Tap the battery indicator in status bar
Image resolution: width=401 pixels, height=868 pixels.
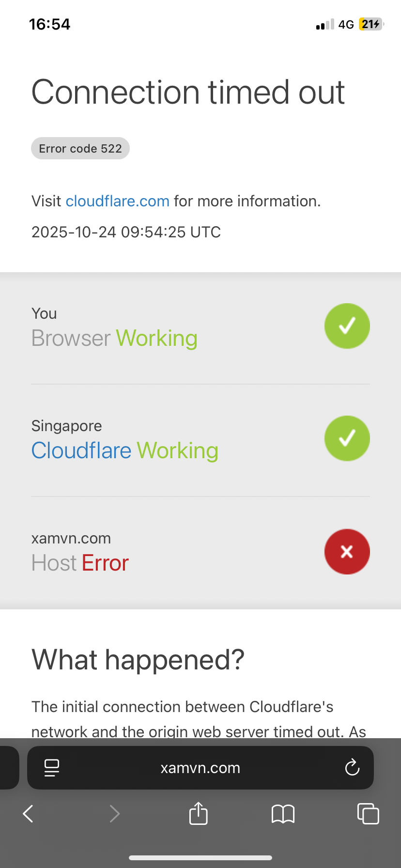pyautogui.click(x=371, y=24)
